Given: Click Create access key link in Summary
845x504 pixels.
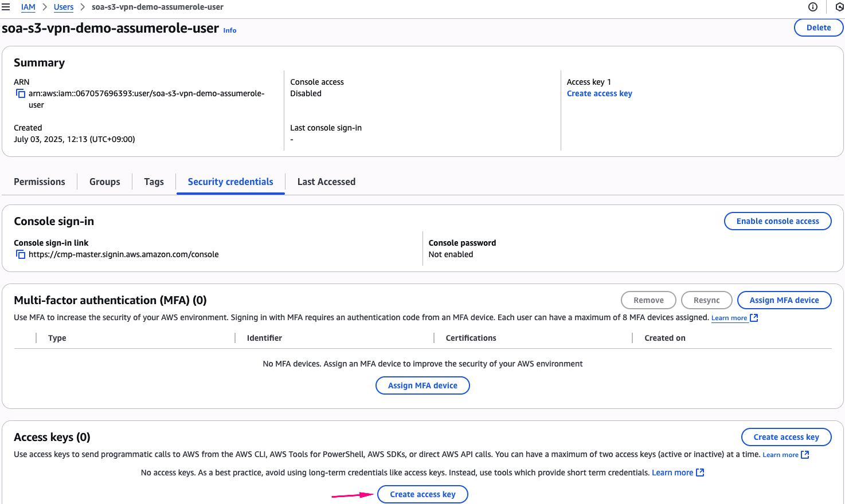Looking at the screenshot, I should coord(599,93).
